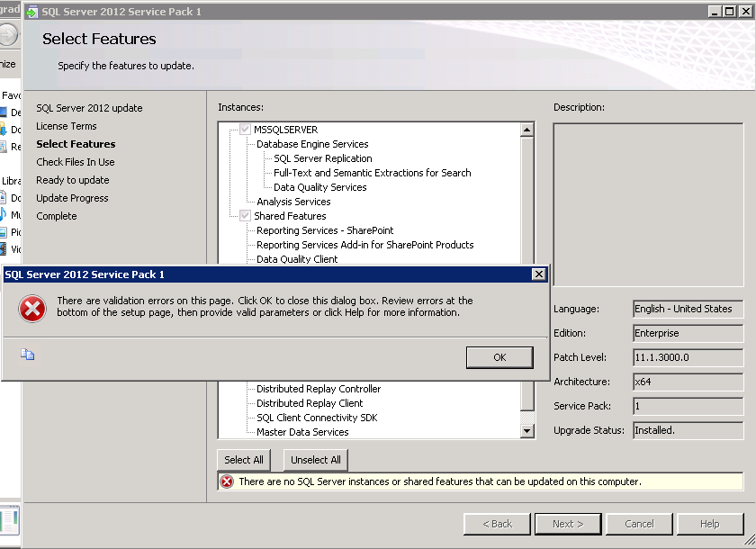
Task: Maximize the SQL Server setup window
Action: [730, 12]
